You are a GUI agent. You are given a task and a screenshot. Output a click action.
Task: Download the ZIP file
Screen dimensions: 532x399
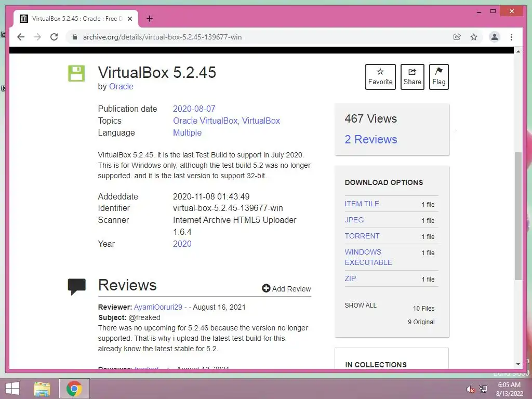pyautogui.click(x=351, y=278)
